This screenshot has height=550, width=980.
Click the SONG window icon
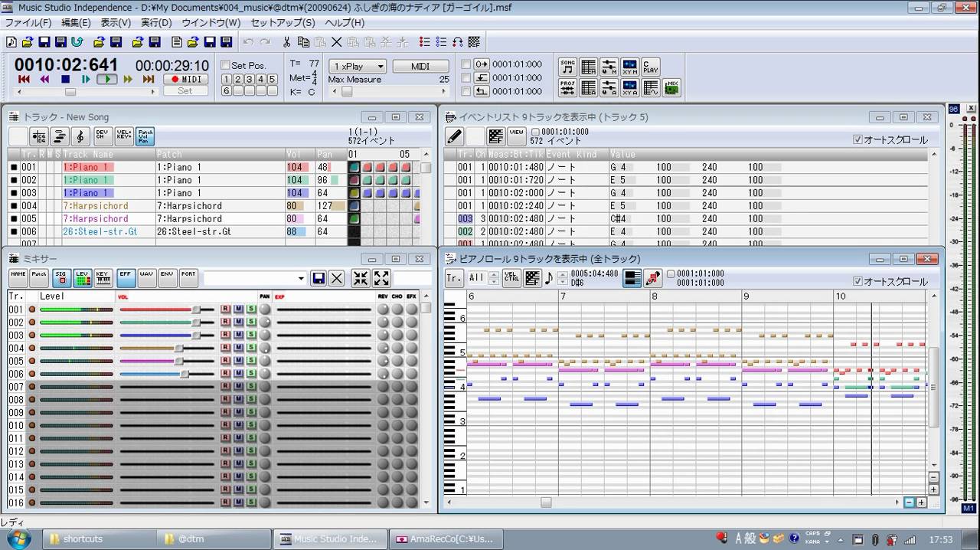tap(567, 67)
